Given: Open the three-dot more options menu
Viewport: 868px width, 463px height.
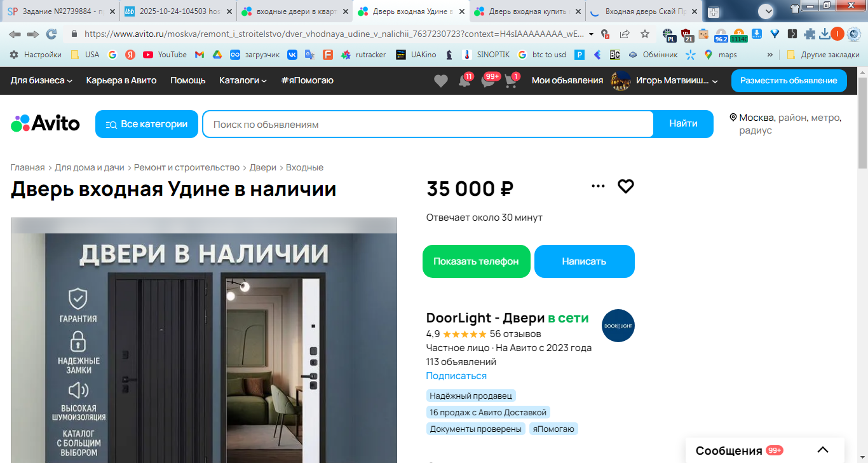Looking at the screenshot, I should [598, 186].
